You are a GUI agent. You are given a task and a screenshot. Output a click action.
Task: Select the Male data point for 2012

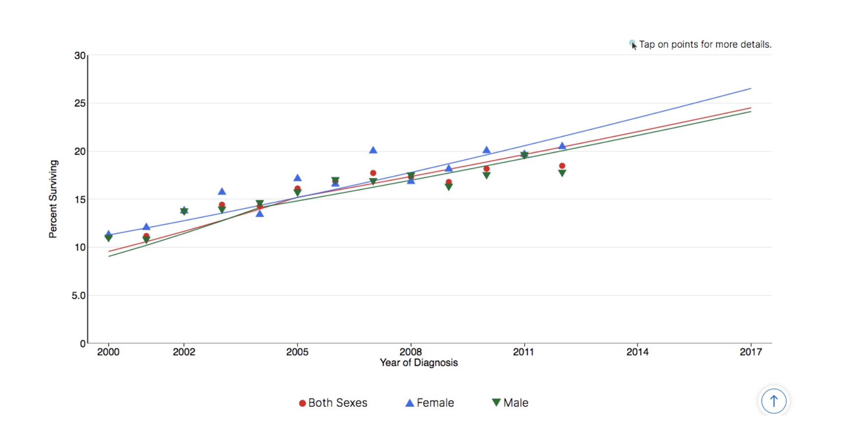pos(562,173)
